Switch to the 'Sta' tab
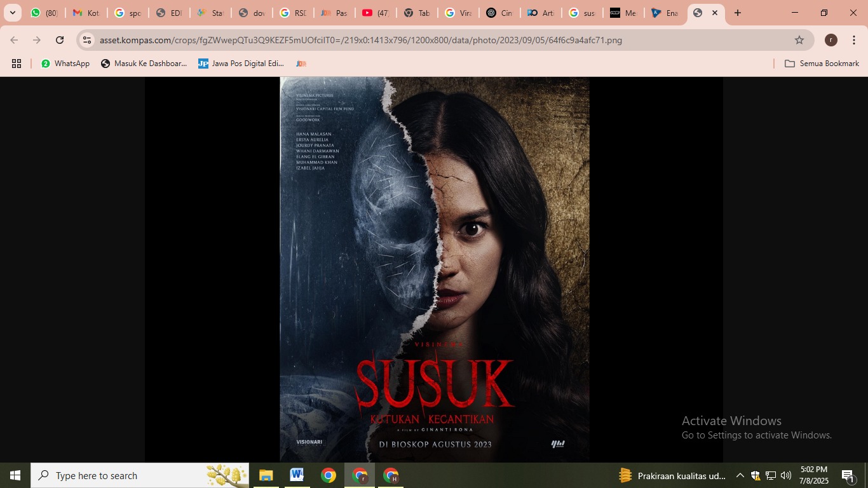This screenshot has height=488, width=868. pos(210,13)
